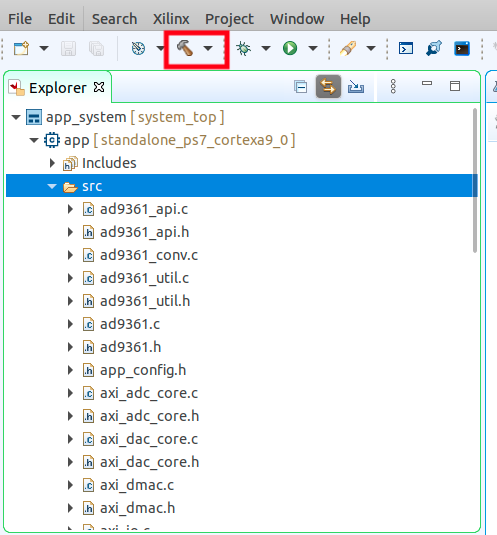The image size is (497, 535).
Task: Click Collapse All in Explorer
Action: tap(301, 87)
